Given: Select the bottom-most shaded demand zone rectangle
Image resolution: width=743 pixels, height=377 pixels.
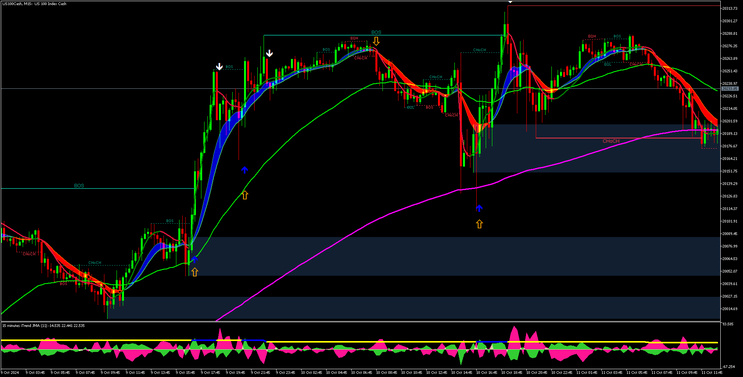Looking at the screenshot, I should click(x=414, y=308).
